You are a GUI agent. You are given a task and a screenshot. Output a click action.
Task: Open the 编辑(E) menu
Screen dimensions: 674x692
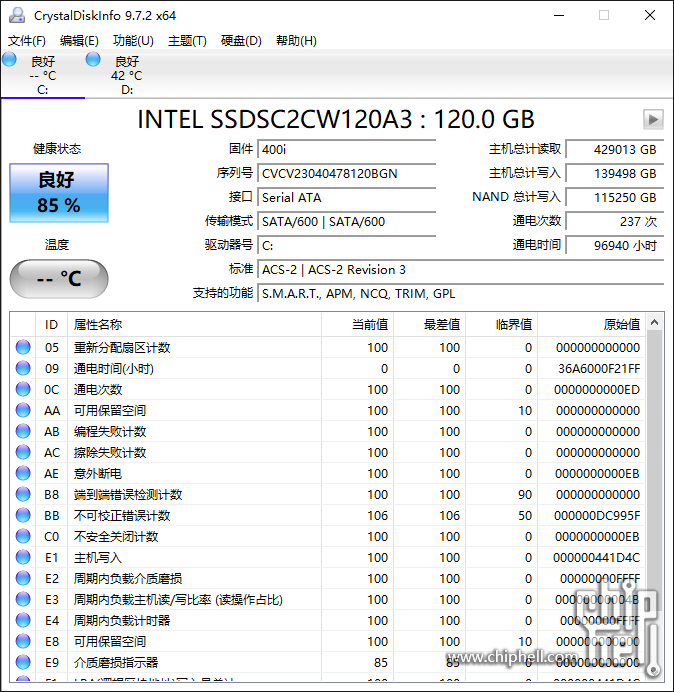click(79, 41)
